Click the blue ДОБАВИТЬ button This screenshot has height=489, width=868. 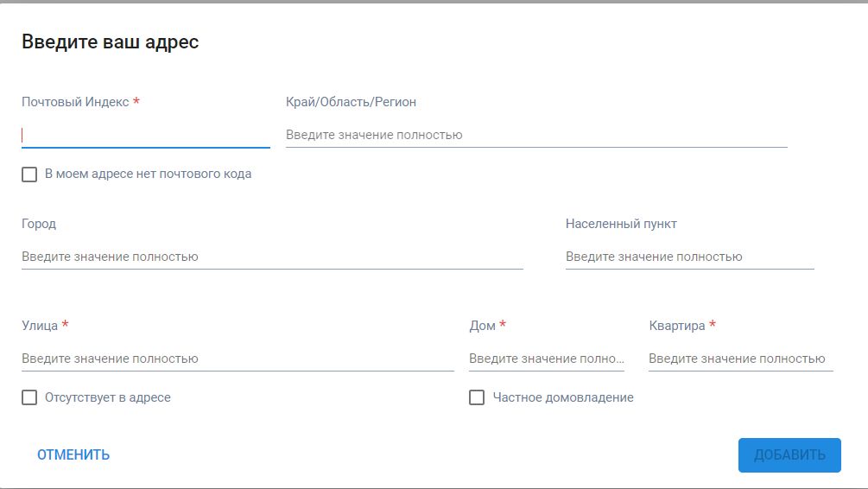(789, 455)
